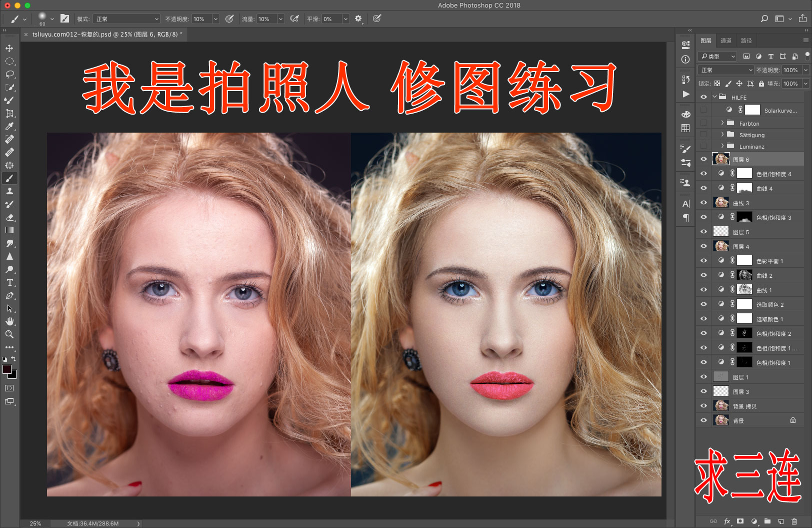Viewport: 812px width, 528px height.
Task: Select the Move tool
Action: (9, 49)
